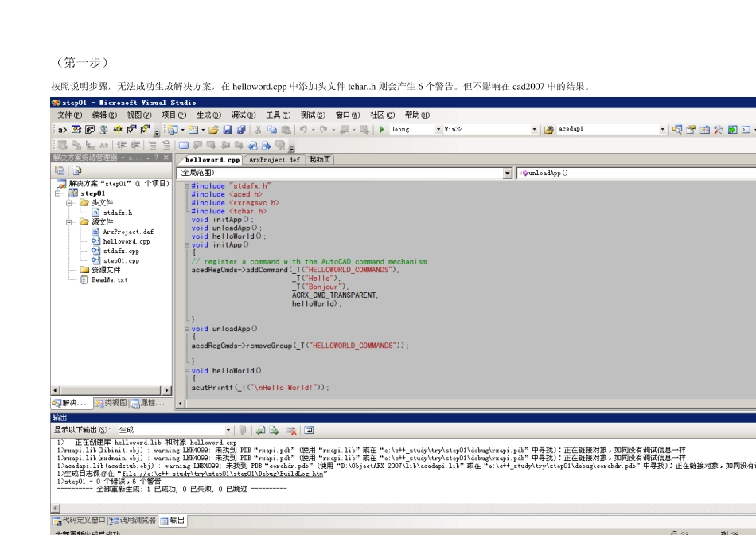Click the Clear All icon in Output panel
The width and height of the screenshot is (756, 535).
tap(292, 430)
